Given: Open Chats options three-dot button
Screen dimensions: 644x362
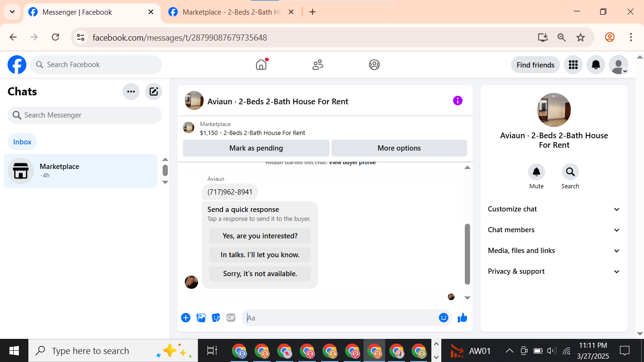Looking at the screenshot, I should tap(131, 92).
